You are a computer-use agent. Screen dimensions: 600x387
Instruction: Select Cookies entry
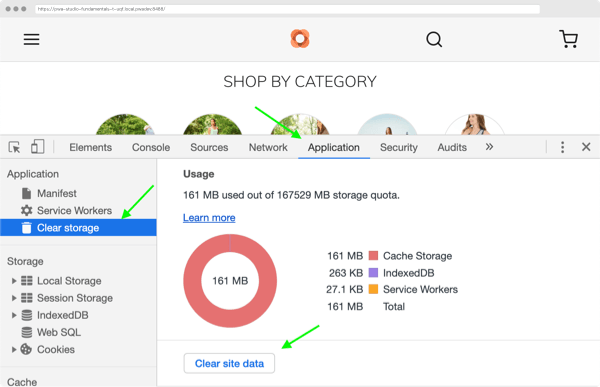click(56, 349)
